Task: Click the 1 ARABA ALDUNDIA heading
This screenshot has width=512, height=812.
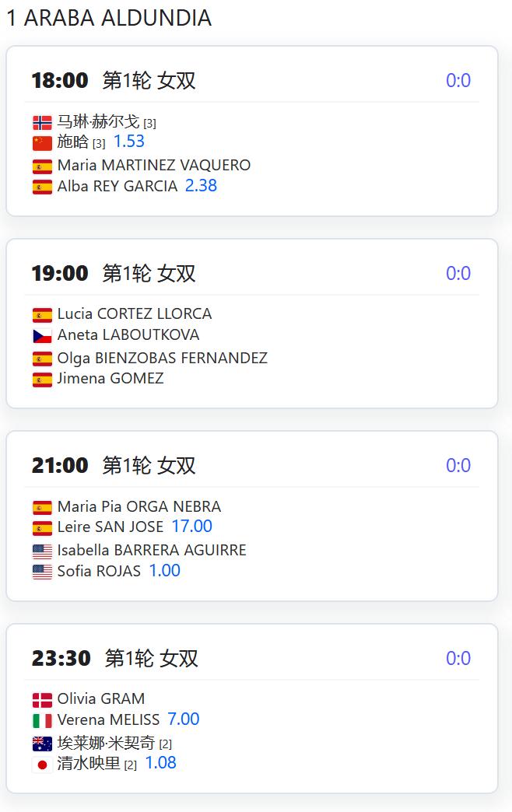Action: point(110,18)
